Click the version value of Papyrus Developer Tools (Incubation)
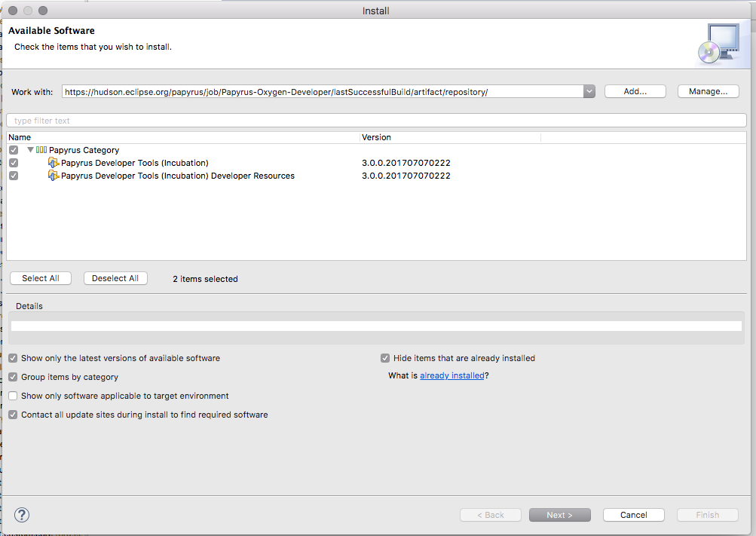This screenshot has width=756, height=536. [406, 163]
